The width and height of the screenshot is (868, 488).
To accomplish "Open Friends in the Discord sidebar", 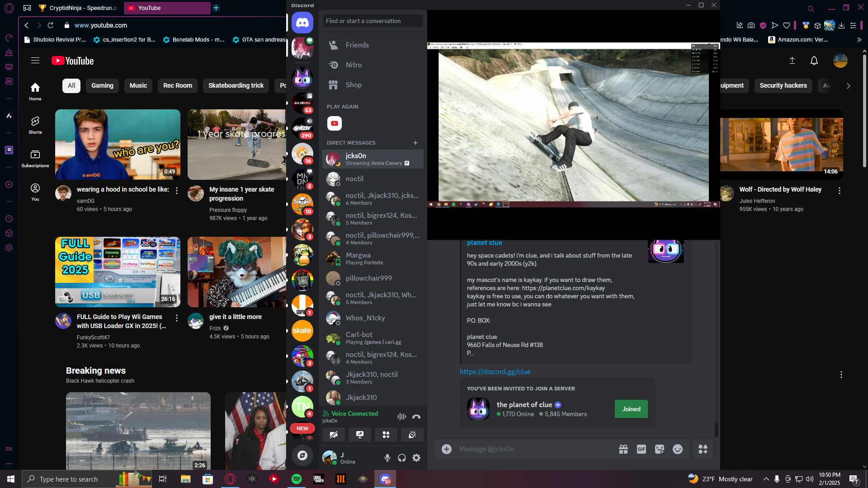I will point(357,45).
